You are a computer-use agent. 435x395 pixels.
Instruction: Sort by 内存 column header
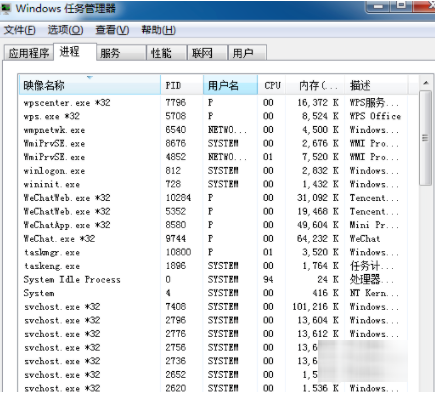coord(316,85)
